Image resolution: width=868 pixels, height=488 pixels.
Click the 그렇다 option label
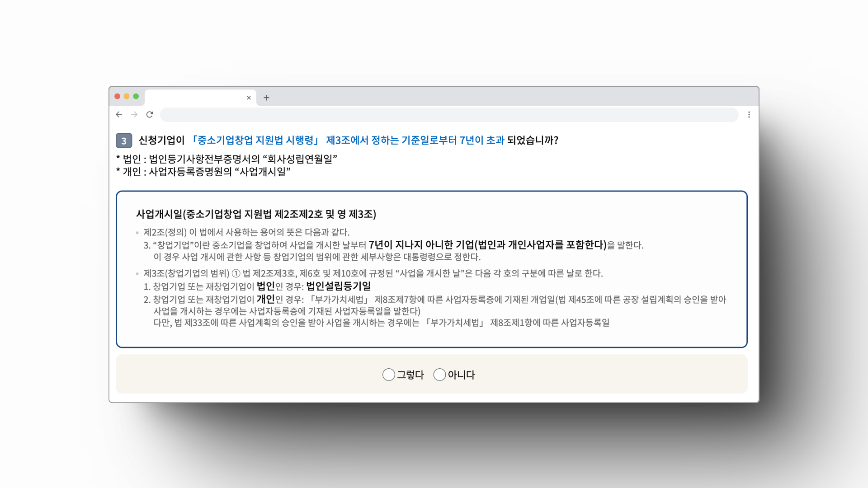(x=410, y=375)
